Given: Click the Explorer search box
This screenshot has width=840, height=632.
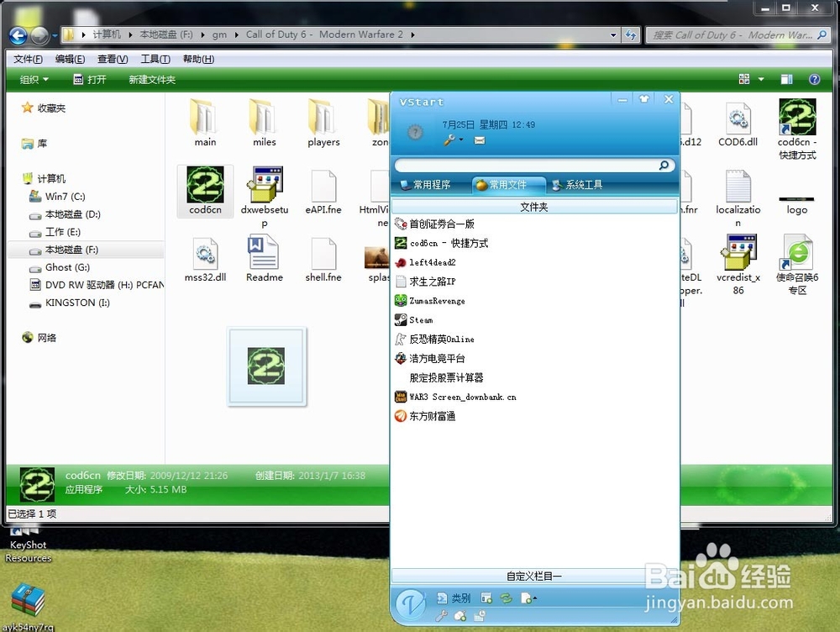Looking at the screenshot, I should [738, 34].
